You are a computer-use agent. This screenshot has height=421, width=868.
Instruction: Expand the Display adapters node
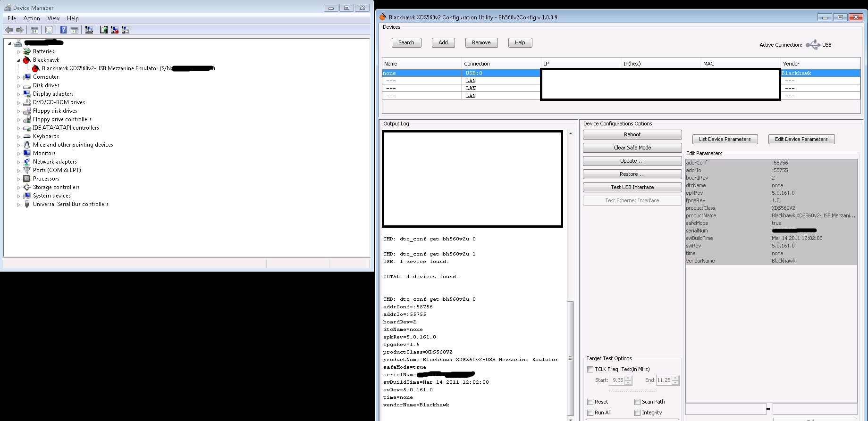(x=19, y=94)
